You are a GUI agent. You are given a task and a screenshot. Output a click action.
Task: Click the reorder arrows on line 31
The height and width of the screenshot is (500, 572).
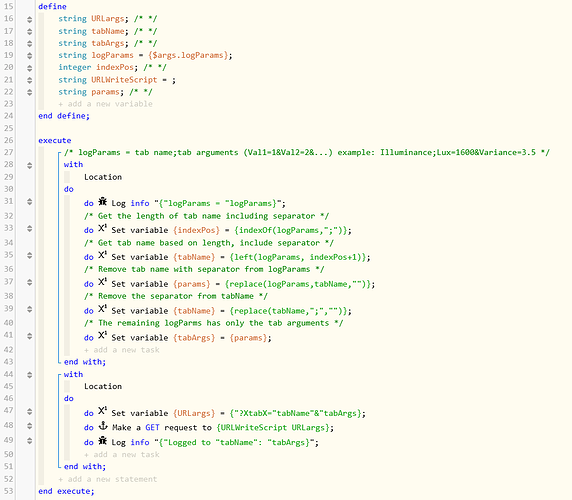click(30, 202)
